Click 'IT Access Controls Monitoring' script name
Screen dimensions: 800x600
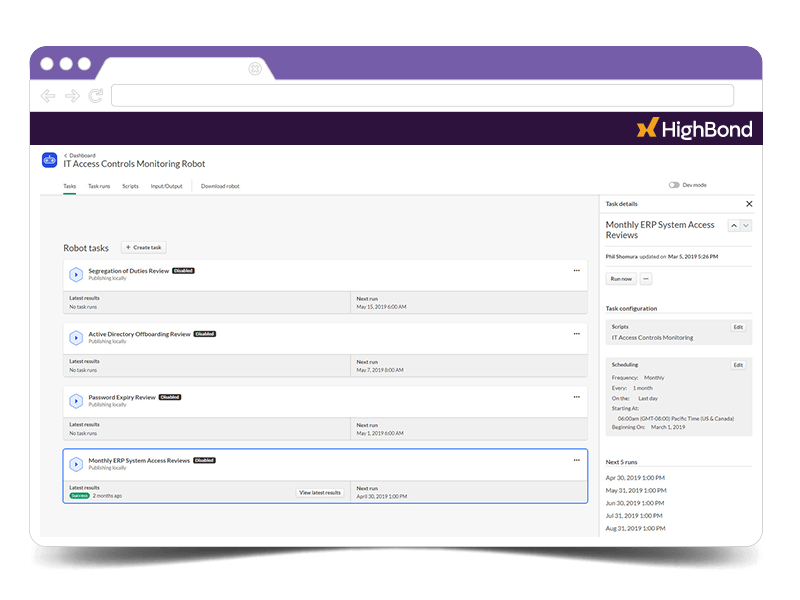pos(652,338)
